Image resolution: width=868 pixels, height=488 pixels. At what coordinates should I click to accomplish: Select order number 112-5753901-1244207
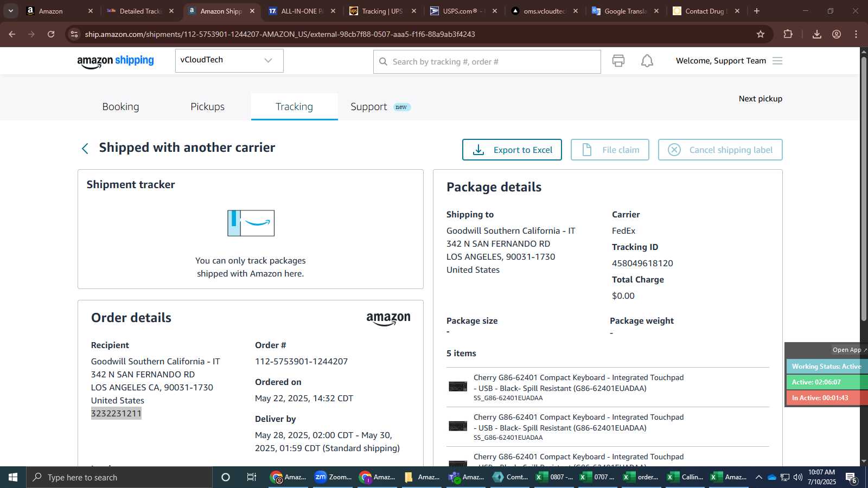(301, 362)
